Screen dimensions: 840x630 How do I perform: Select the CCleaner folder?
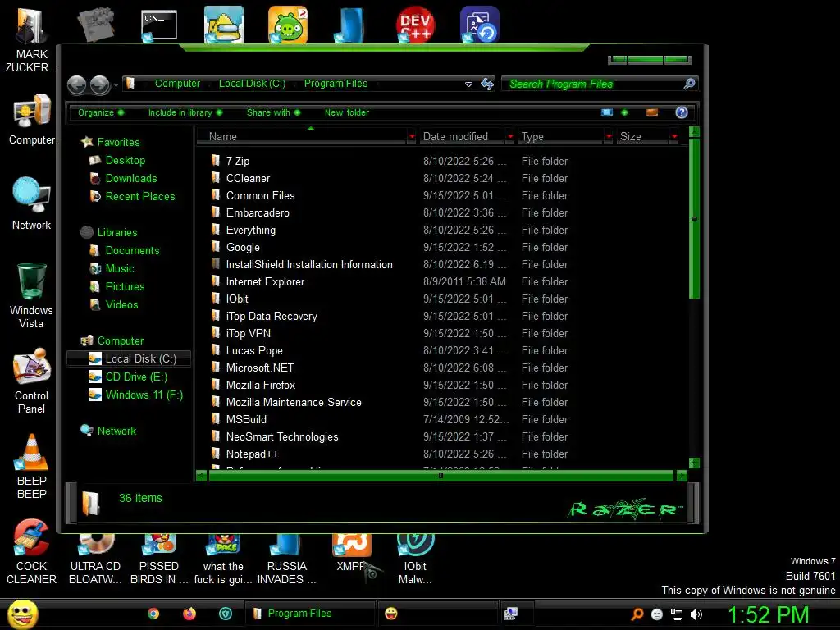[248, 178]
